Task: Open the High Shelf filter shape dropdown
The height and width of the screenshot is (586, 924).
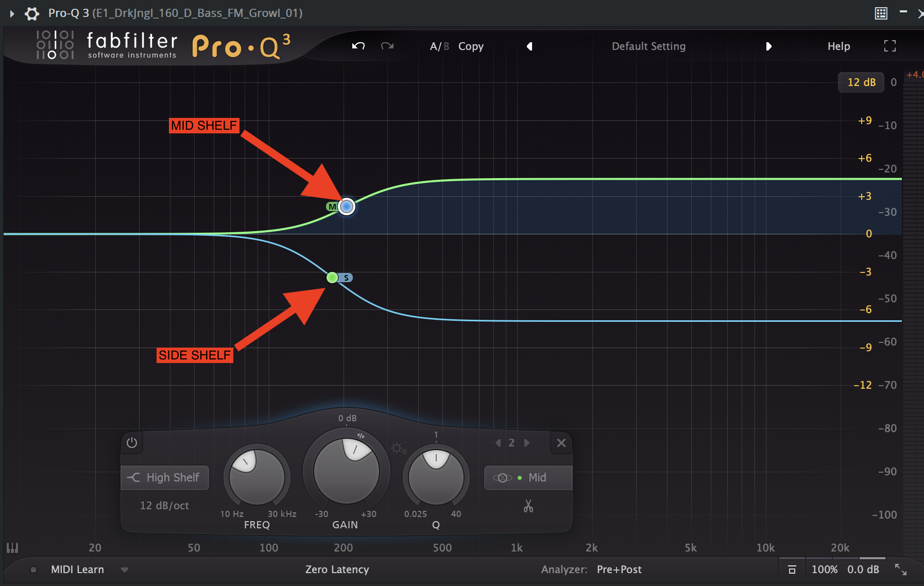Action: click(x=165, y=477)
